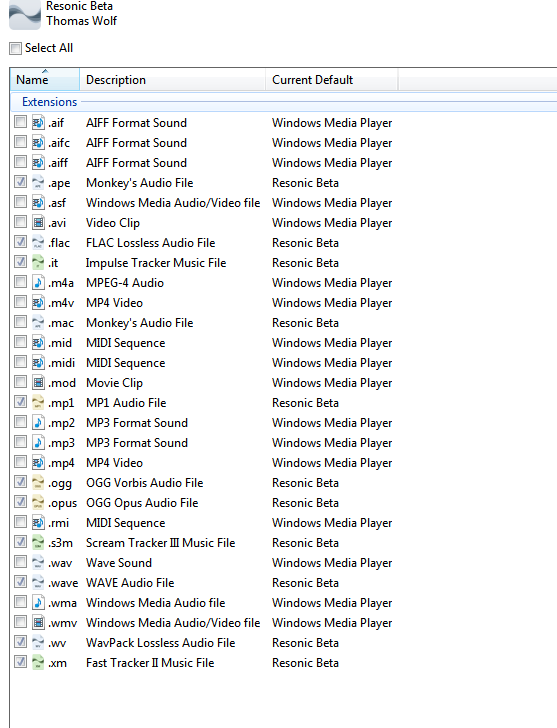Sort by the Description column header
The height and width of the screenshot is (728, 557).
click(x=173, y=79)
